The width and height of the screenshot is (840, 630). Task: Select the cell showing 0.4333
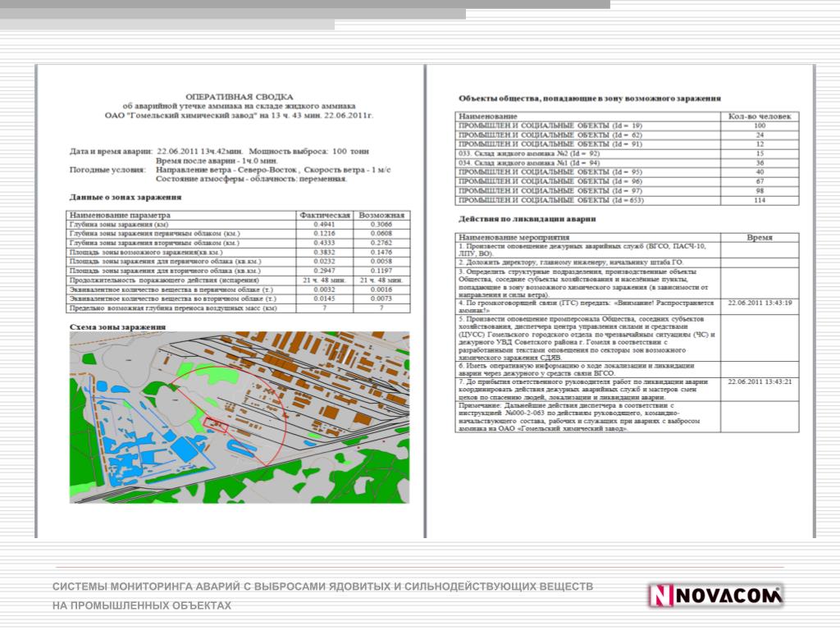tap(325, 243)
